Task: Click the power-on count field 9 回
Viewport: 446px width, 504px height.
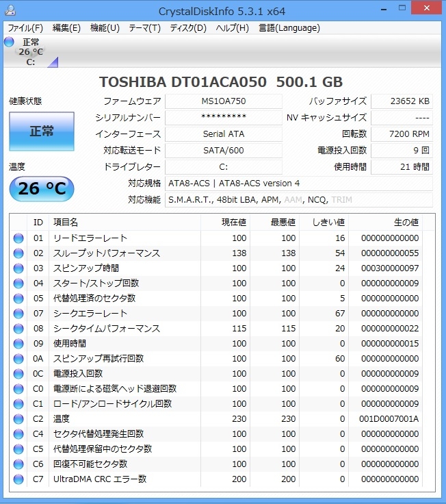Action: pyautogui.click(x=402, y=151)
